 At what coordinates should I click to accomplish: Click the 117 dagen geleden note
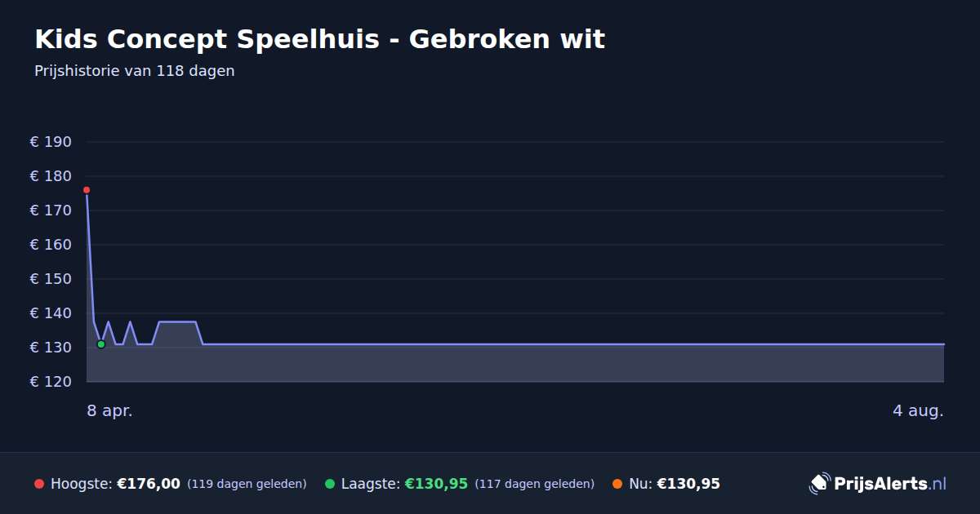534,484
